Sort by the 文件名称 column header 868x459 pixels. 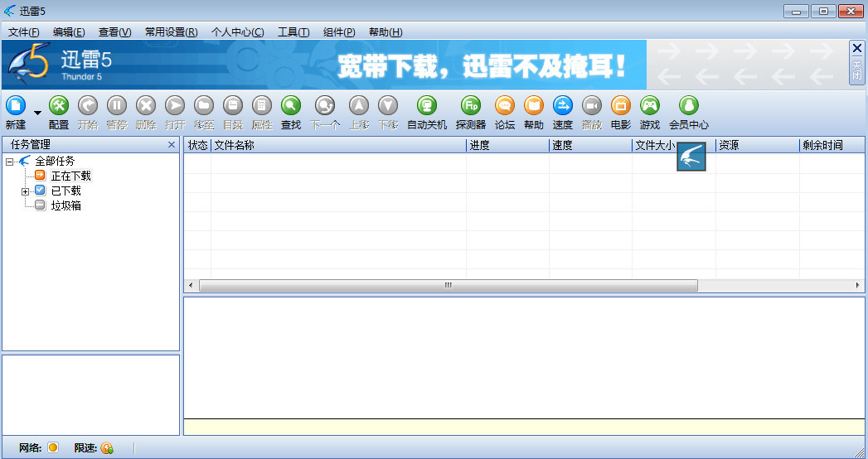338,146
